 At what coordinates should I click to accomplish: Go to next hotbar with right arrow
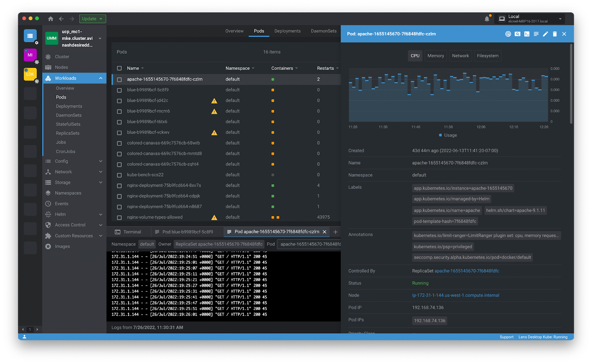[37, 329]
